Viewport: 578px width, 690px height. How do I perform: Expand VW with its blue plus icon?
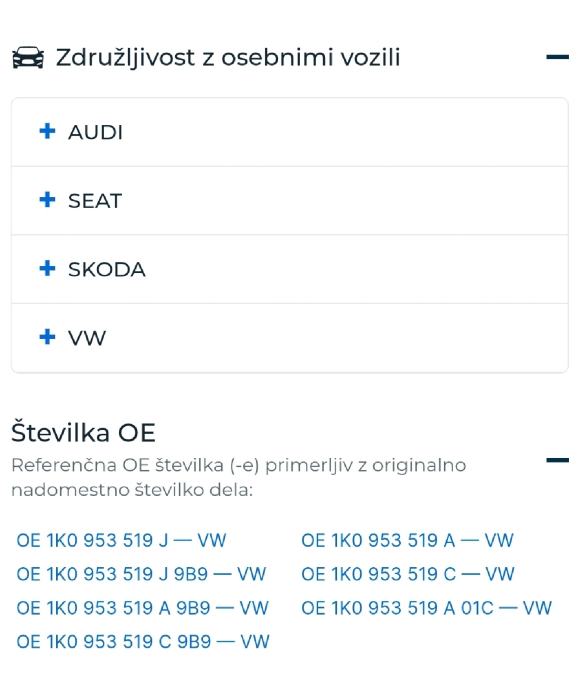[48, 337]
